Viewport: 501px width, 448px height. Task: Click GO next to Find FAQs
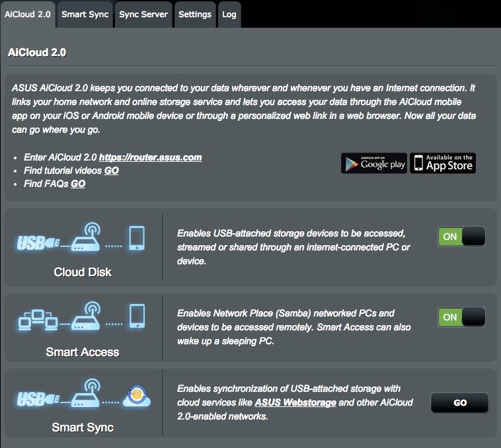[x=78, y=184]
